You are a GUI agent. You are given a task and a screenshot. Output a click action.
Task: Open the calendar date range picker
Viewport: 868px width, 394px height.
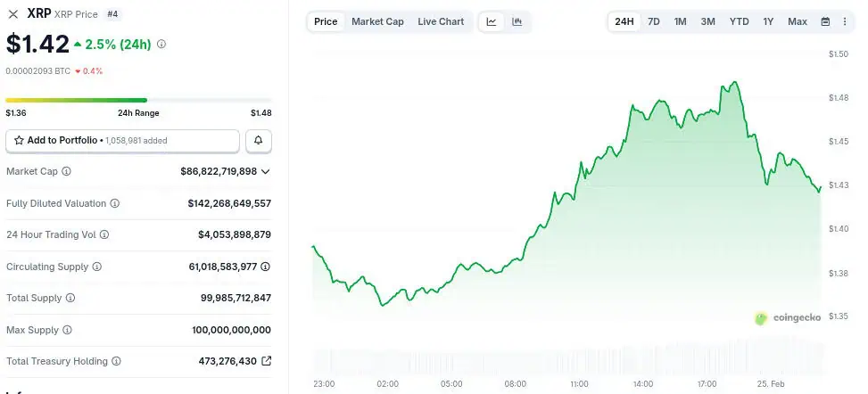(x=825, y=21)
